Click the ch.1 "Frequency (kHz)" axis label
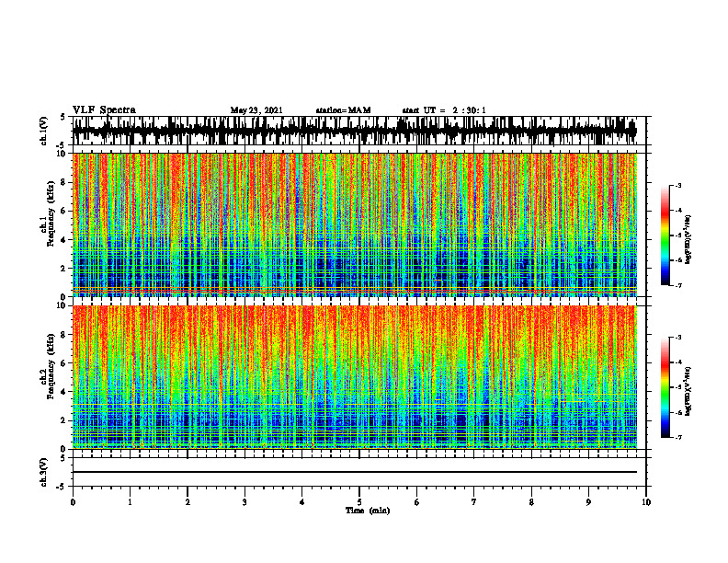This screenshot has height=563, width=728. click(x=51, y=213)
